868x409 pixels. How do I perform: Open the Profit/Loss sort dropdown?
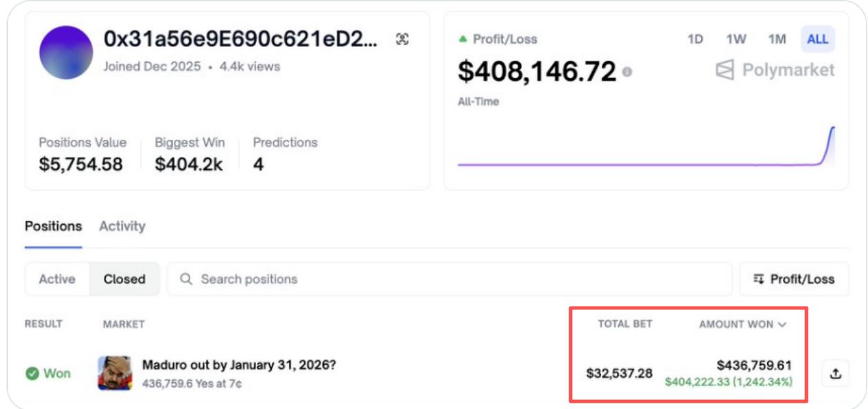click(x=794, y=280)
